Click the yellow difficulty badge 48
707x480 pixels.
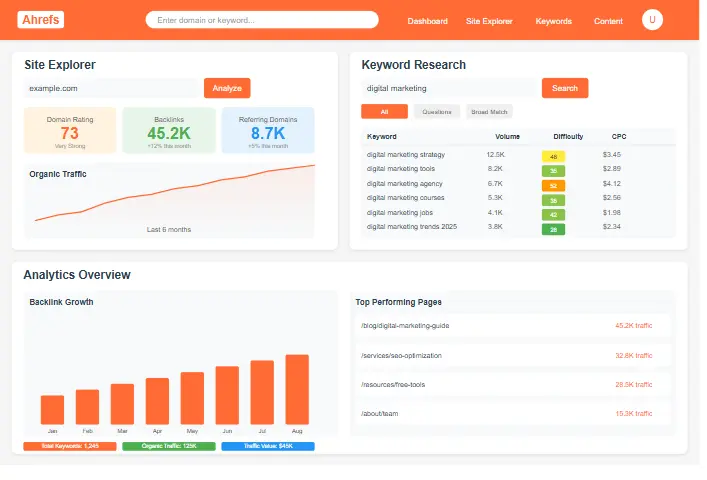click(553, 156)
